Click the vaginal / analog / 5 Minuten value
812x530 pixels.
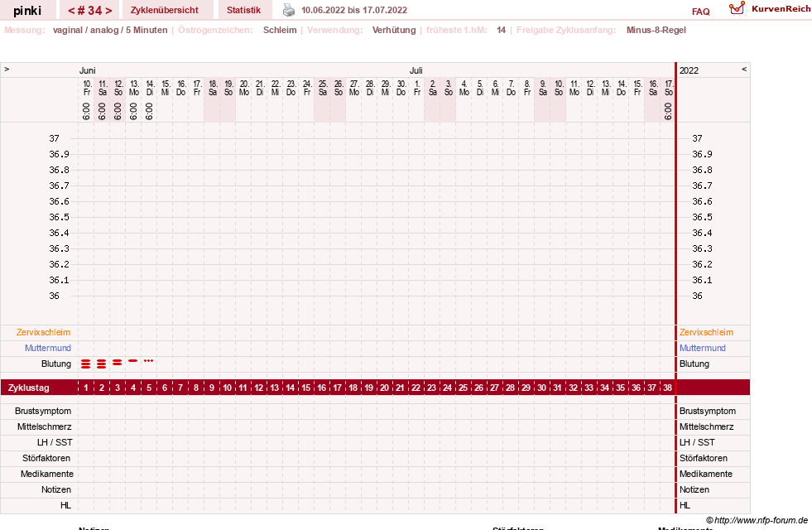pos(110,30)
